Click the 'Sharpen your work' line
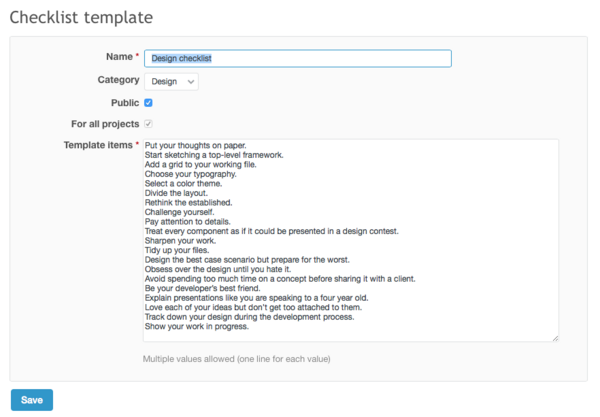This screenshot has height=417, width=600. coord(182,241)
